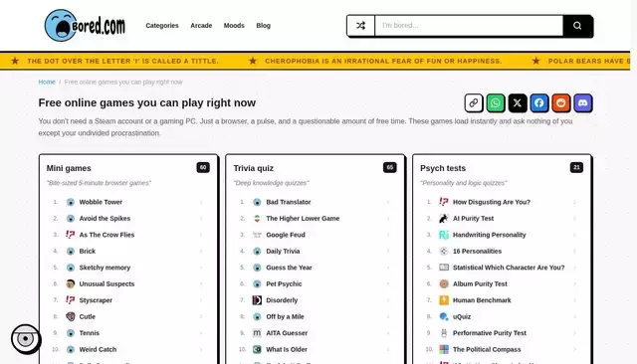Share the page on Facebook
The image size is (637, 364).
539,103
